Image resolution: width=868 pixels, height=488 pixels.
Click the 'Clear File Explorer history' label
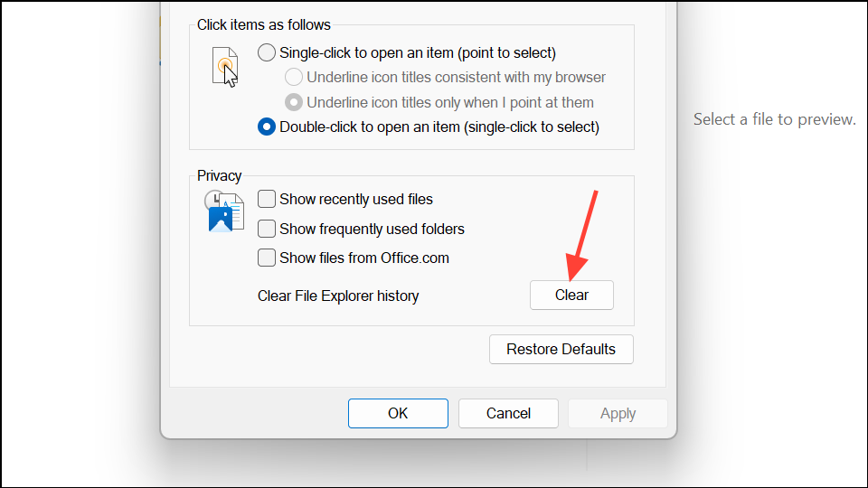point(337,296)
